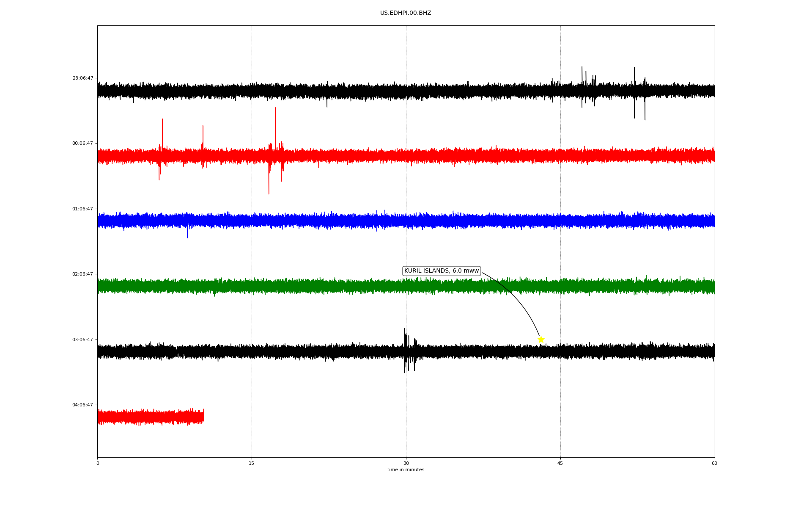The image size is (812, 508).
Task: Click the plot title US.EDHPI.00.BHZ
Action: click(x=406, y=13)
